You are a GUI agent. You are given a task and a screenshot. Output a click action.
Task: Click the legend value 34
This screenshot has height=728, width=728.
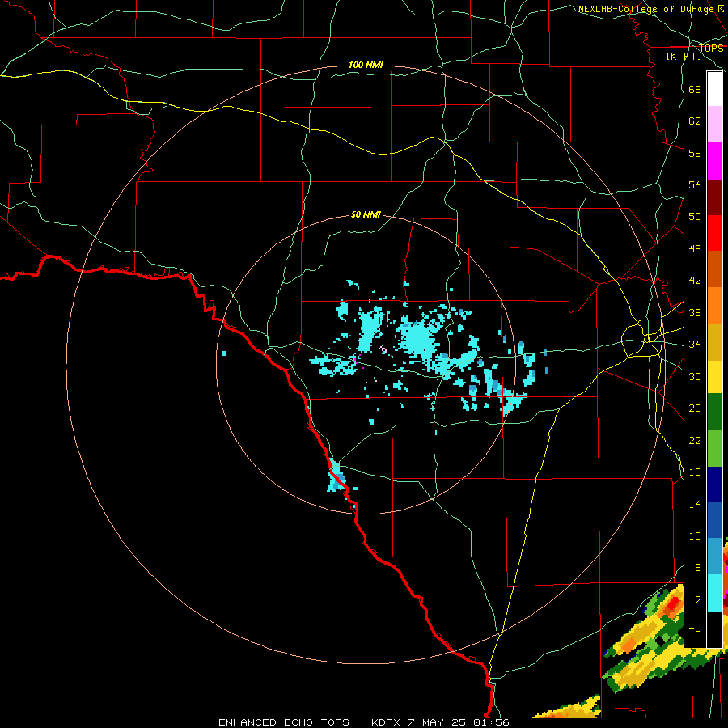(695, 345)
